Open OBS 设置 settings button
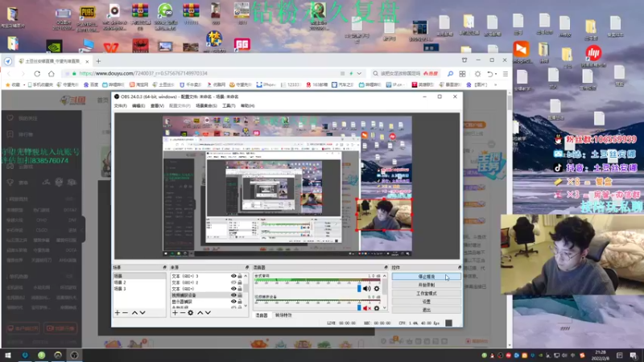 (x=427, y=302)
